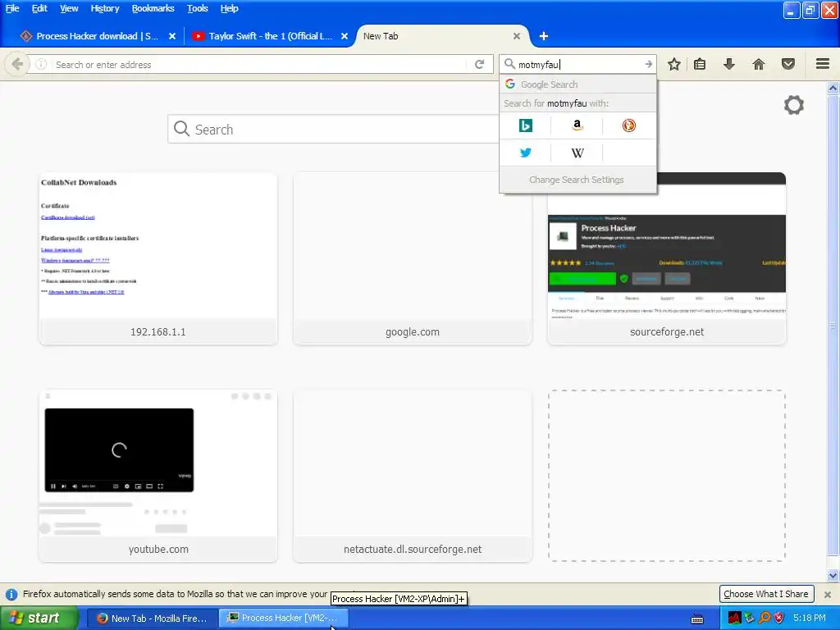This screenshot has height=630, width=840.
Task: Go to the Home page icon
Action: pos(759,64)
